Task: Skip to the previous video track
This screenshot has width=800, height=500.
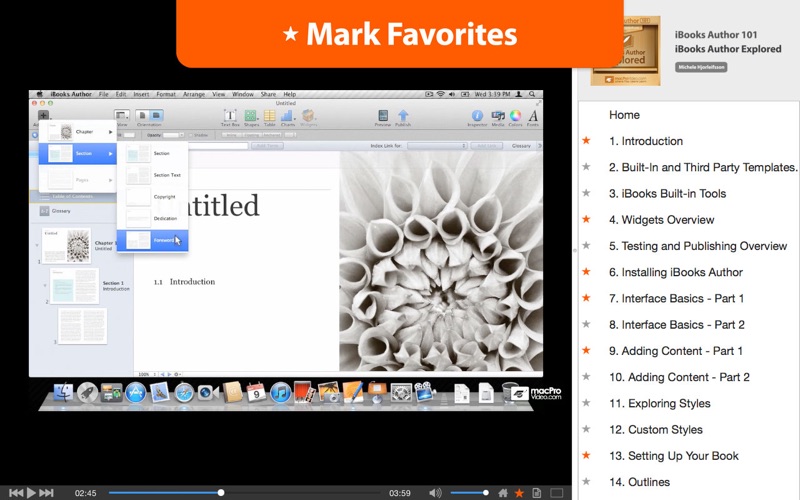Action: [x=16, y=493]
